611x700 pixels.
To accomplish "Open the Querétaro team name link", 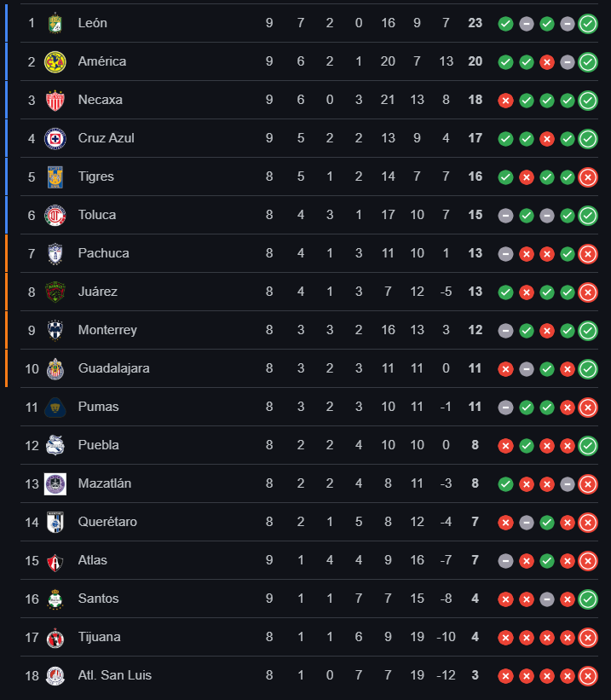I will coord(107,522).
